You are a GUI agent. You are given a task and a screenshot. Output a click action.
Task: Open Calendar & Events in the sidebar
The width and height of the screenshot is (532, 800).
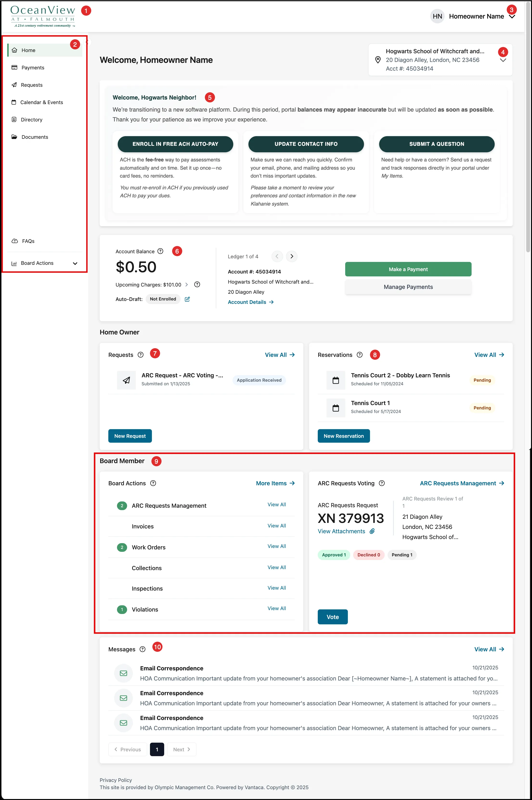[x=41, y=102]
